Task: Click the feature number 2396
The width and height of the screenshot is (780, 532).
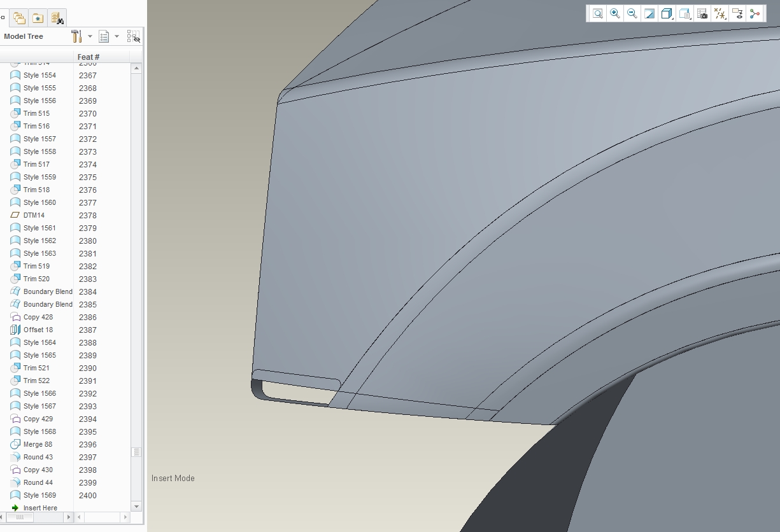Action: 88,444
